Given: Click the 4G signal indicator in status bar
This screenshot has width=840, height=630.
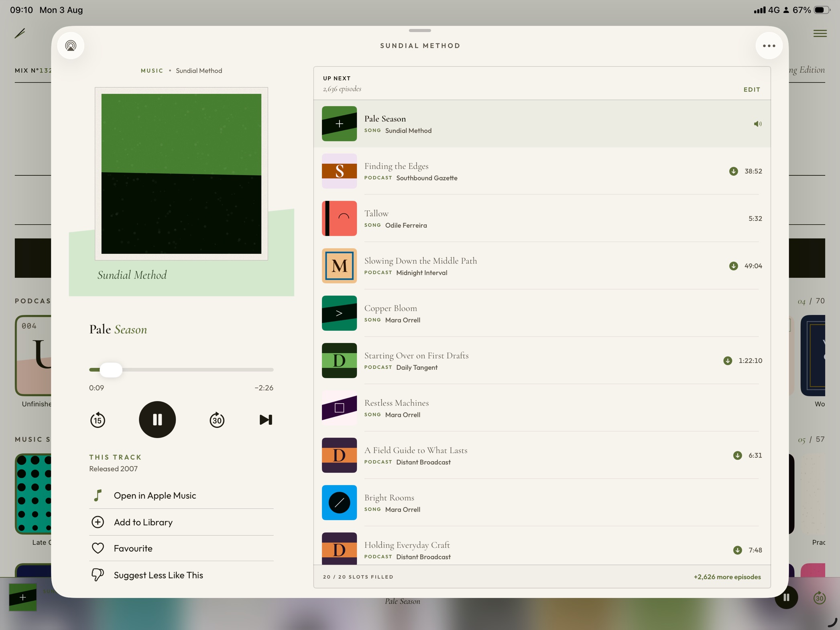Looking at the screenshot, I should [767, 10].
